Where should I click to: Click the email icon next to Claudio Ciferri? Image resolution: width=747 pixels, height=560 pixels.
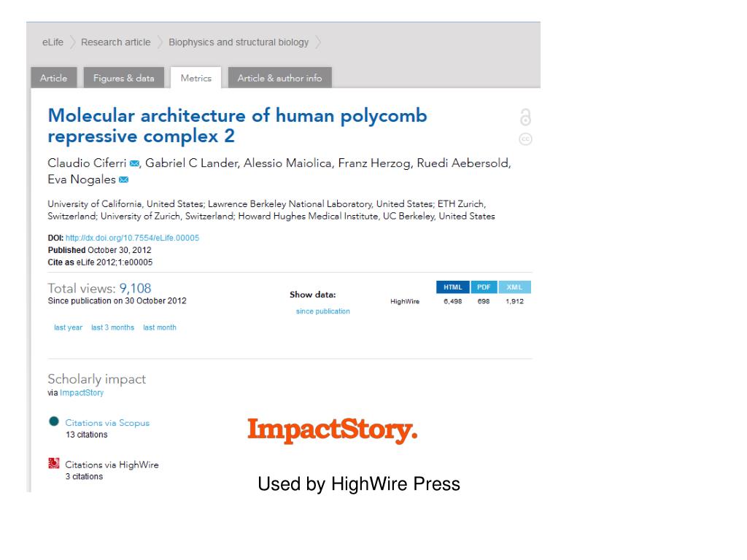[134, 164]
